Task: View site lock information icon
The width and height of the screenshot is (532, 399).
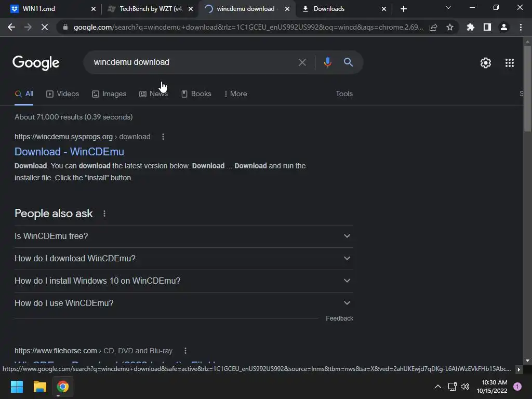Action: (65, 27)
